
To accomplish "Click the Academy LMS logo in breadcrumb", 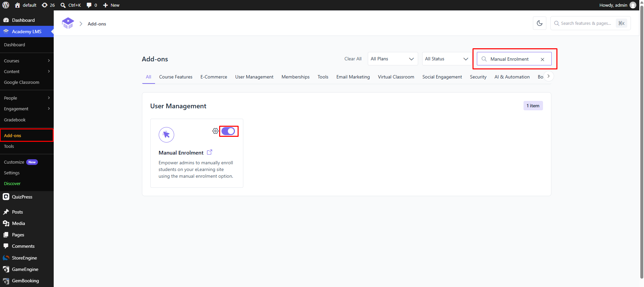I will pos(68,23).
